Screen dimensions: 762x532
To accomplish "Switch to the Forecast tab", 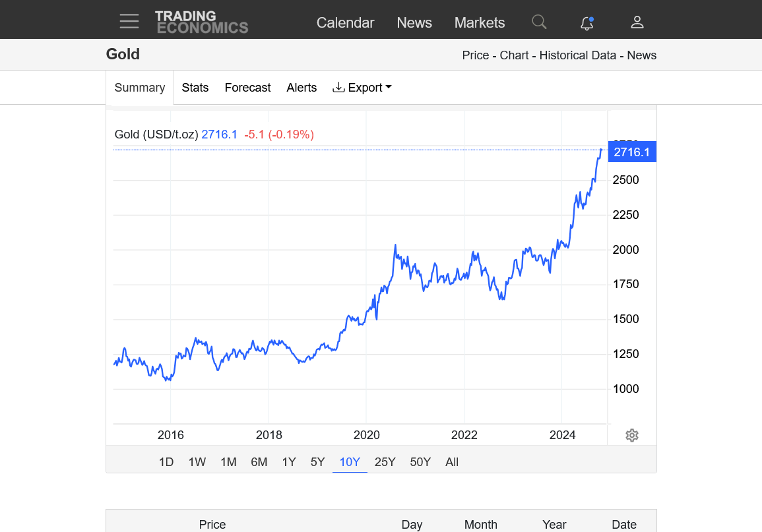I will [247, 88].
